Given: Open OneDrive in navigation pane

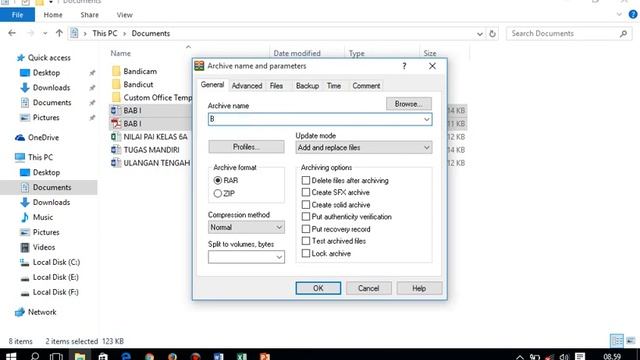Looking at the screenshot, I should [43, 138].
